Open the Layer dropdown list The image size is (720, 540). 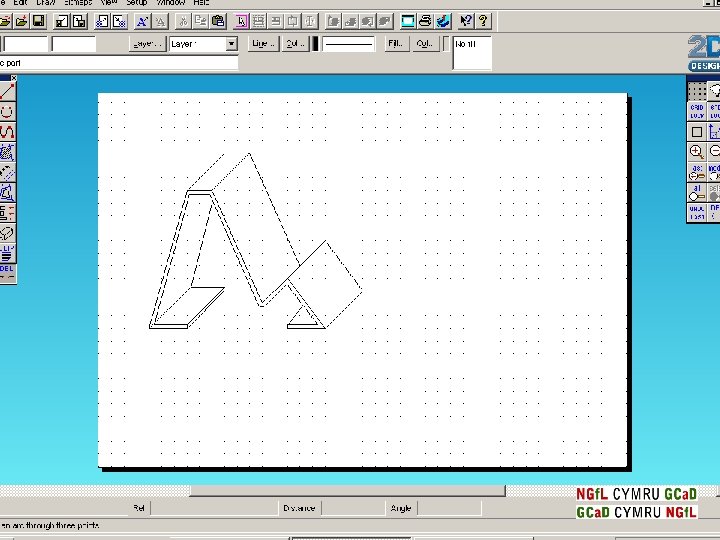(231, 44)
